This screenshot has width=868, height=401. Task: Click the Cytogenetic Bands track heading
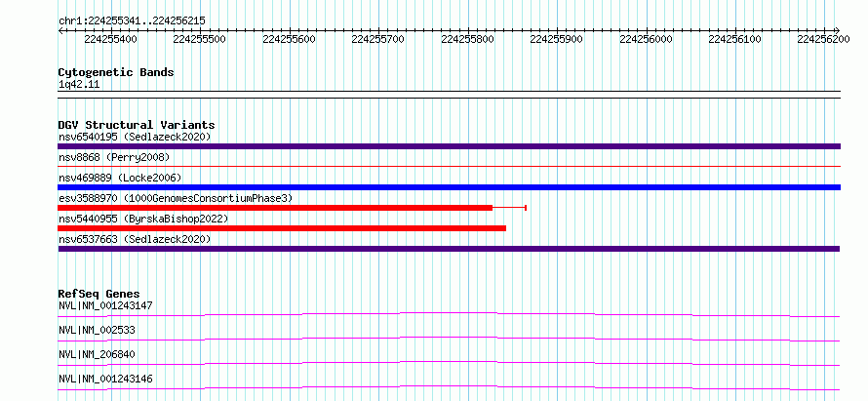pyautogui.click(x=116, y=72)
